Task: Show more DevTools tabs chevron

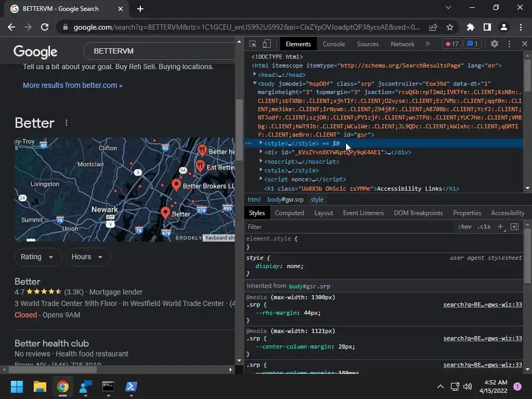Action: tap(428, 44)
